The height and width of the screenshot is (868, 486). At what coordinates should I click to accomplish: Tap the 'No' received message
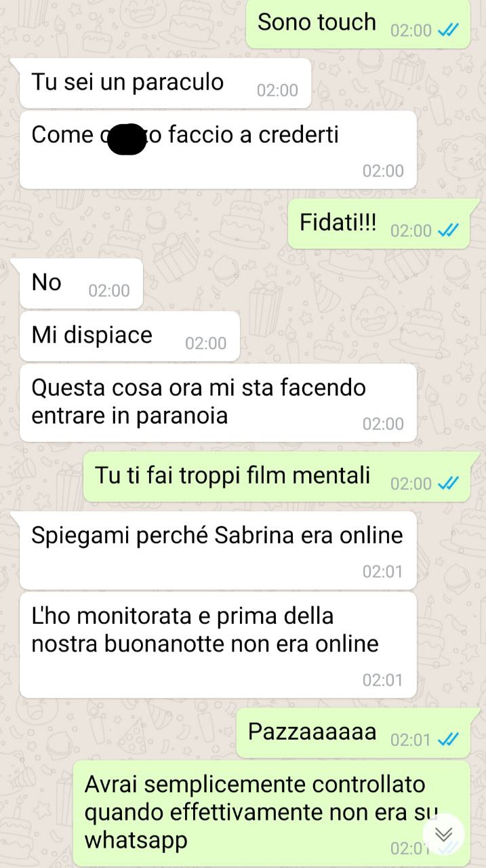point(81,283)
